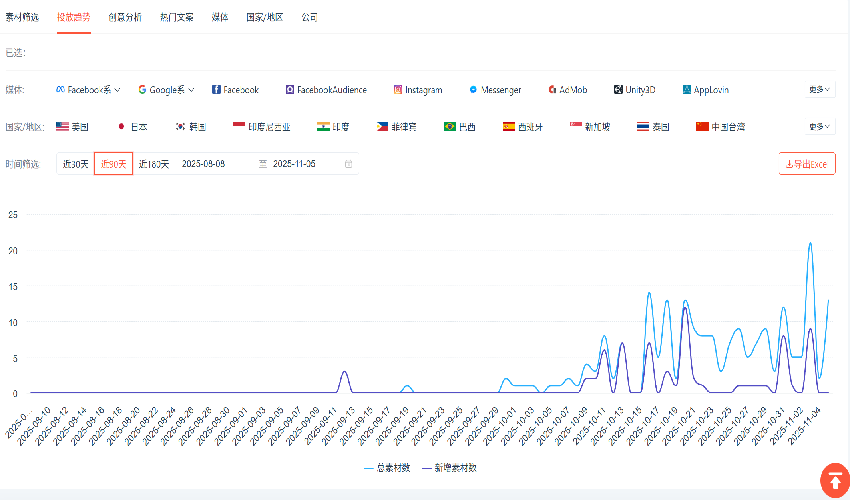Click the orange back-to-top arrow button

(834, 479)
